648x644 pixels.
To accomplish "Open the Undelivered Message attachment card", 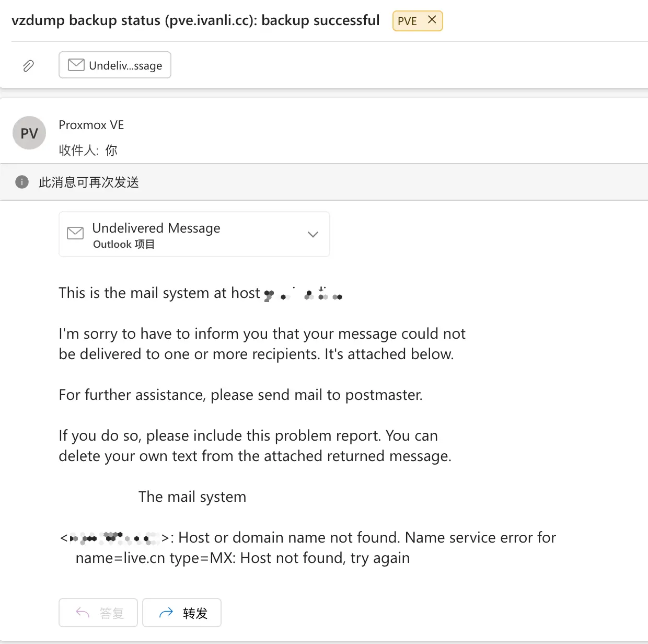I will point(194,234).
